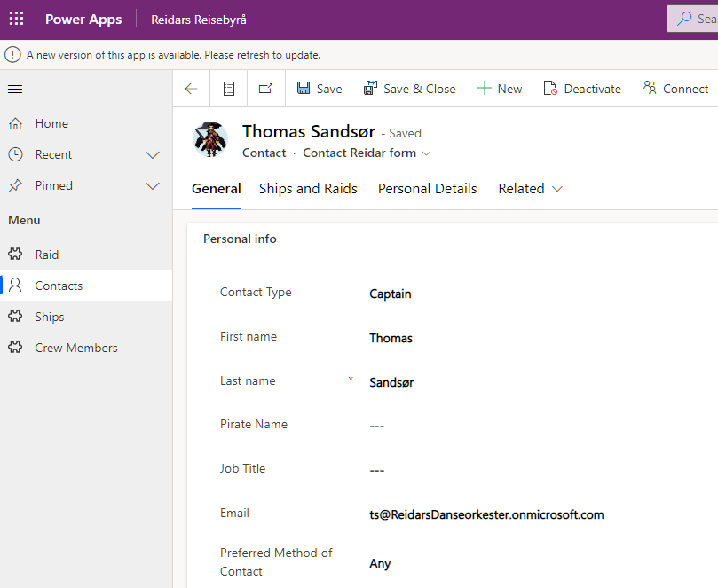Expand the Recent section chevron
The width and height of the screenshot is (718, 588).
153,154
